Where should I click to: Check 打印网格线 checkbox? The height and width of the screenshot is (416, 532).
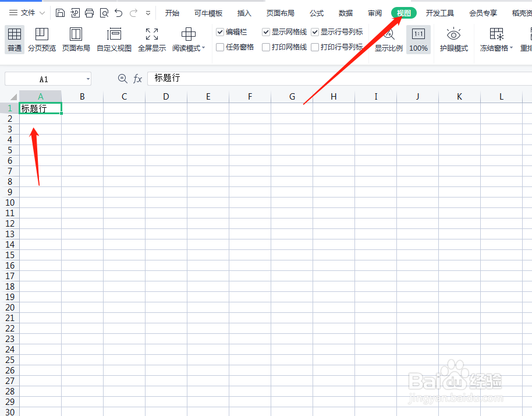266,47
